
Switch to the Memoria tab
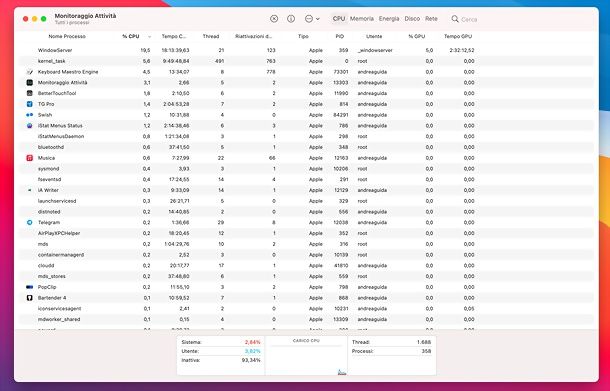(x=362, y=19)
